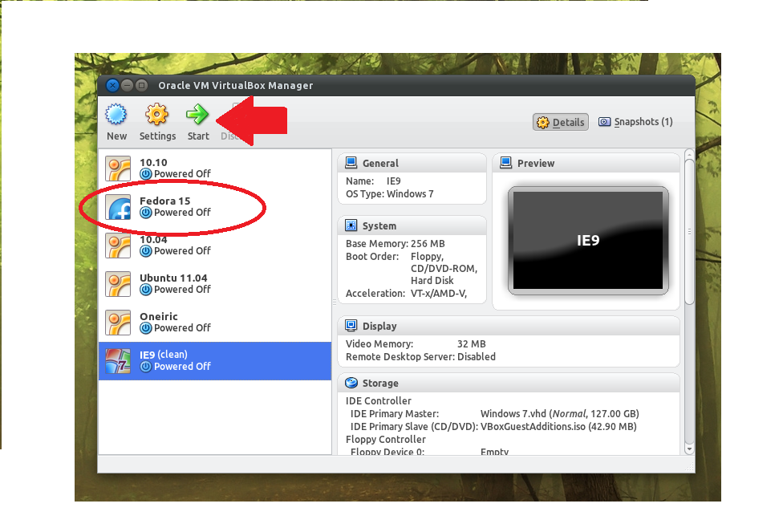Click 'Floppy Controller' storage entry
The image size is (783, 532).
tap(386, 440)
